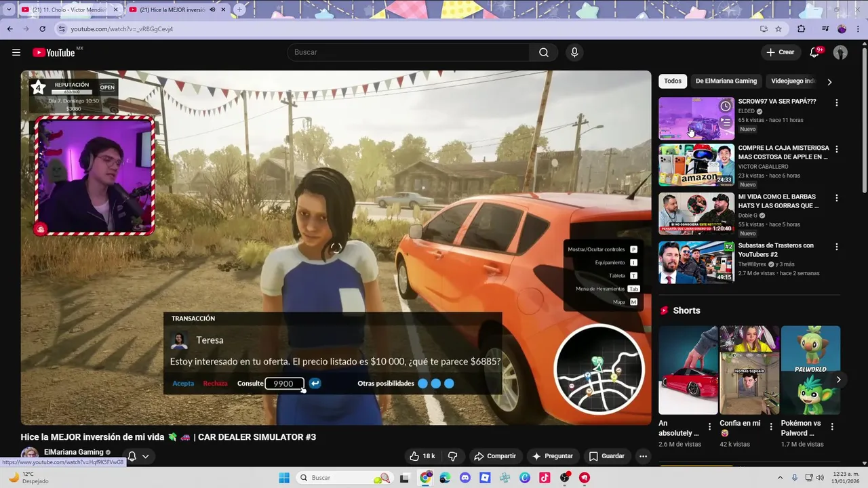Open the Confia en mi short thumbnail

(x=749, y=370)
